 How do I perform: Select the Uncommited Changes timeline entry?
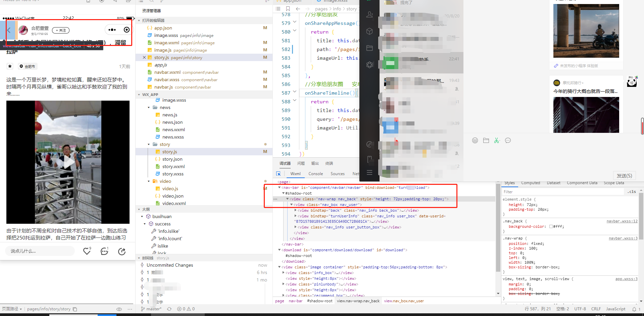pos(170,265)
